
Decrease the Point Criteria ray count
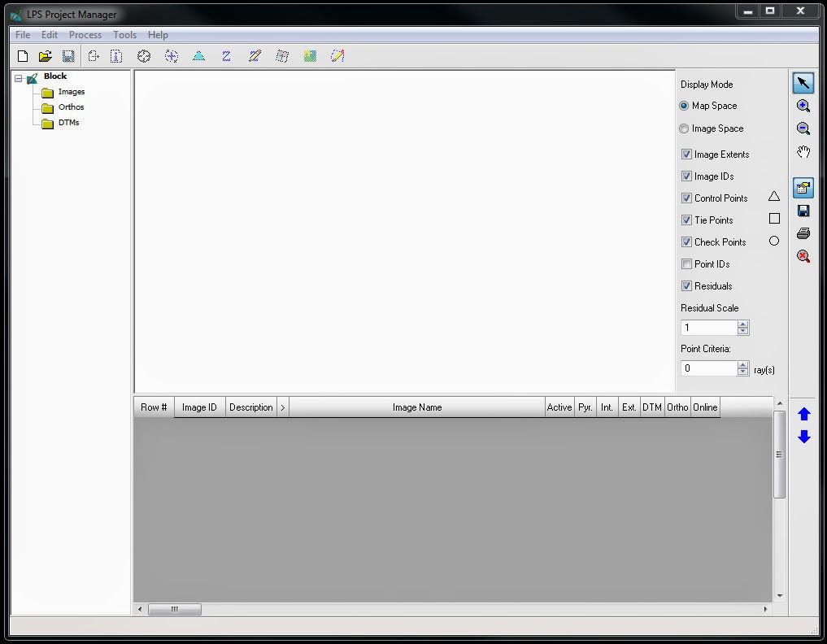[x=742, y=372]
